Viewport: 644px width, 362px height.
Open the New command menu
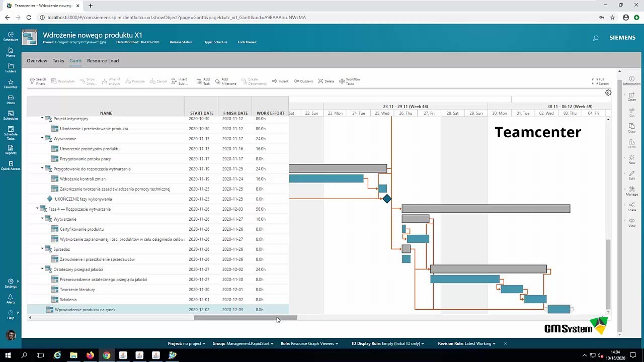(x=632, y=159)
